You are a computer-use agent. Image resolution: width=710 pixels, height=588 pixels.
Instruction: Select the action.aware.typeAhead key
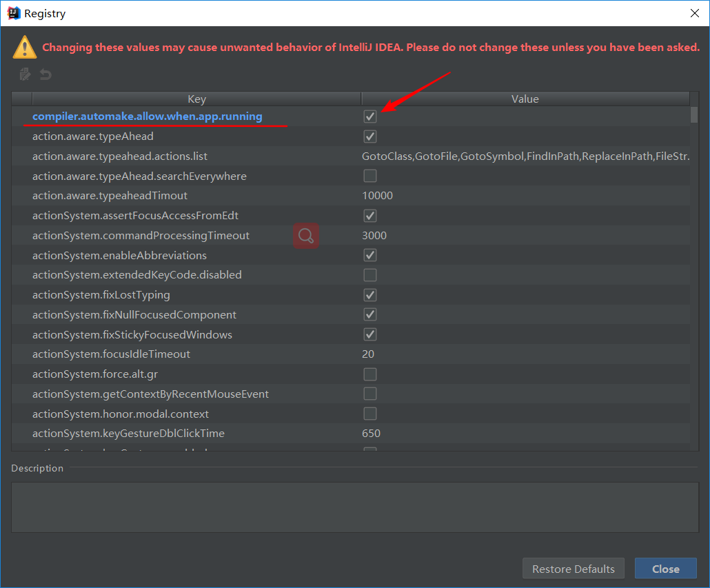[93, 136]
